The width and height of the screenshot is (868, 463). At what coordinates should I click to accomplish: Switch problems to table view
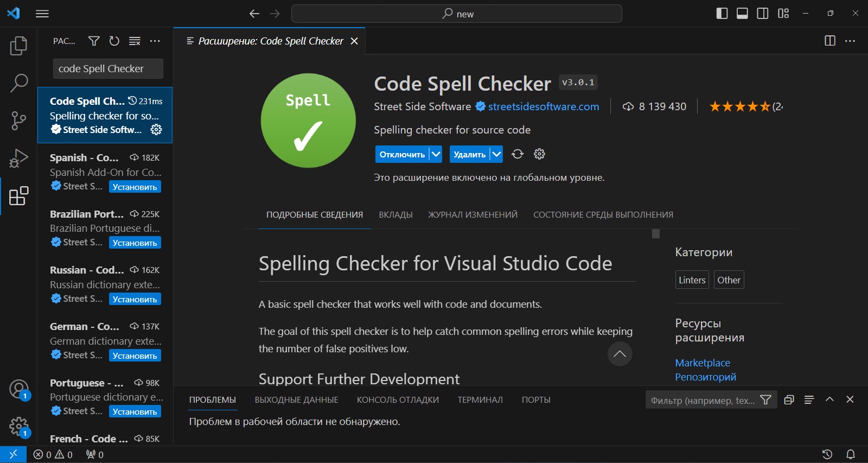(x=809, y=399)
